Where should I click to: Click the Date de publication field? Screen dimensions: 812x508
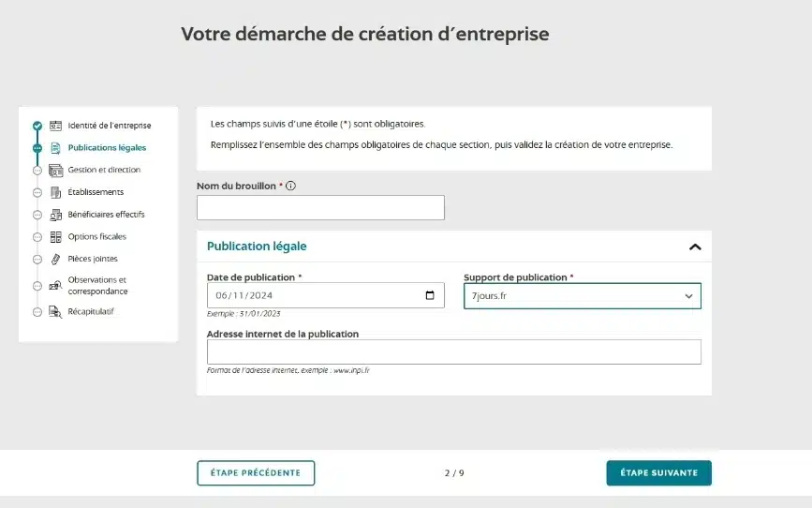coord(326,295)
